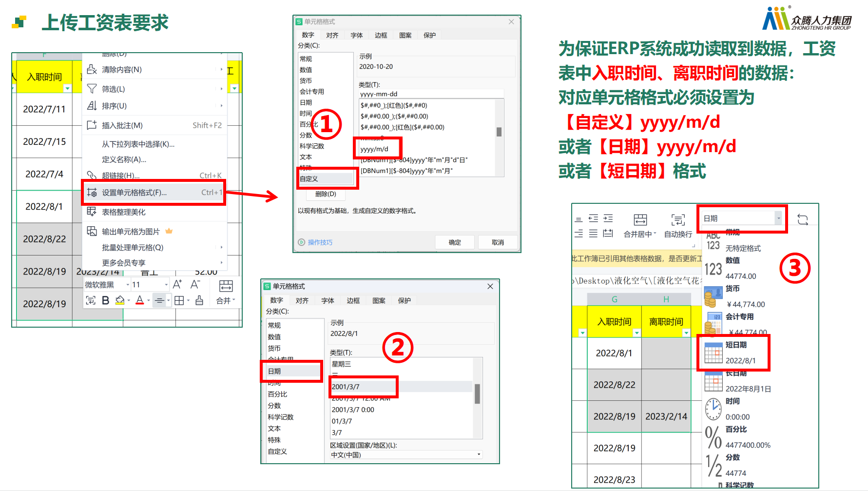
Task: Select 日期 category in 2022/8/1 sample dialog
Action: pyautogui.click(x=293, y=371)
